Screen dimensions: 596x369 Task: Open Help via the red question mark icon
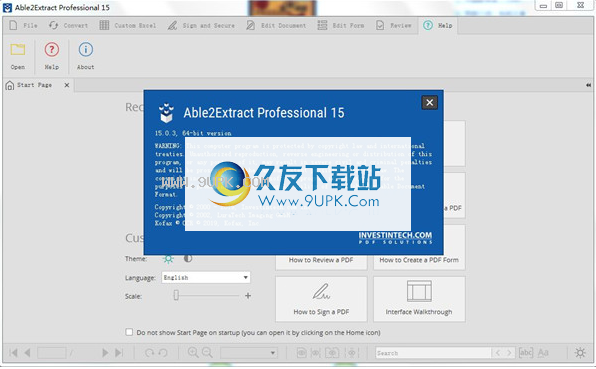(52, 49)
